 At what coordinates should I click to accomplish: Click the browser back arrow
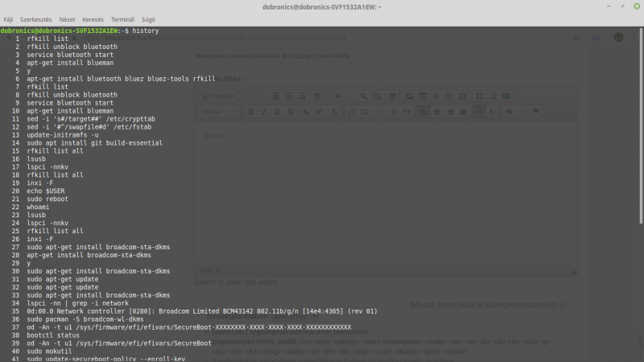(x=10, y=38)
